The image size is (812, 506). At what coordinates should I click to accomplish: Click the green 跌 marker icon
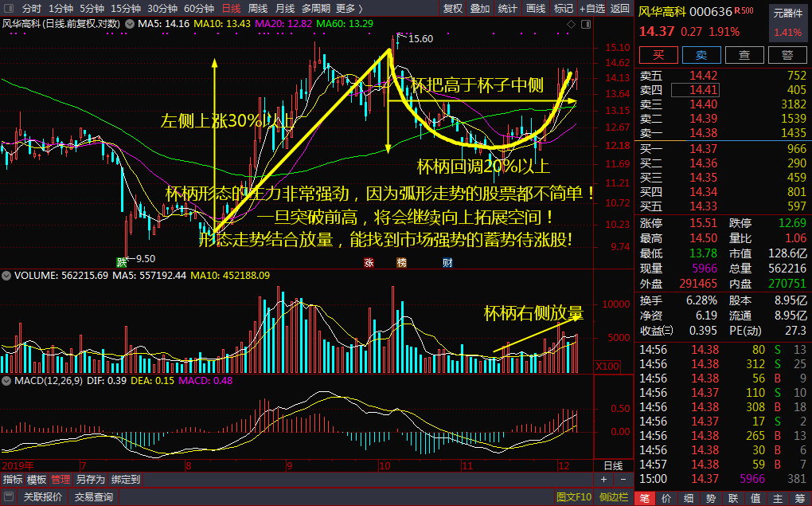click(x=122, y=261)
